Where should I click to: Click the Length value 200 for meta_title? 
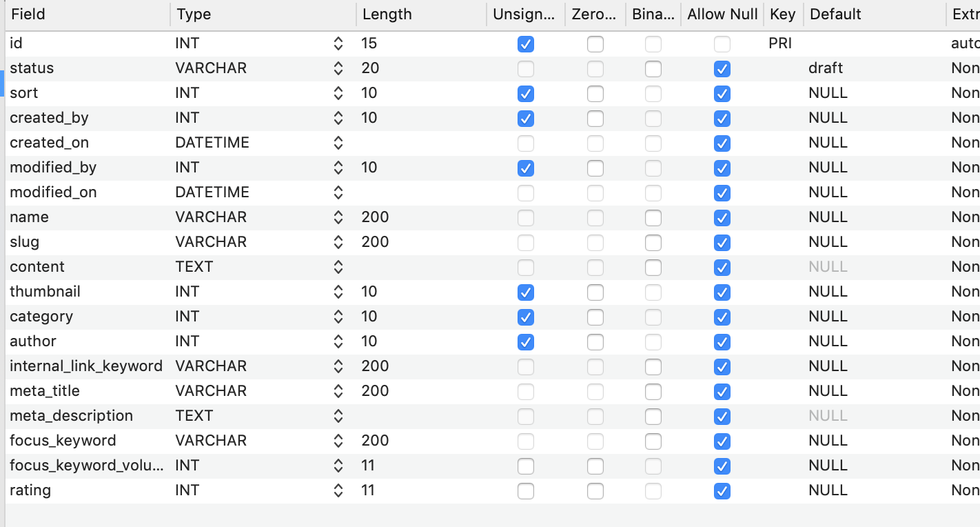[375, 391]
